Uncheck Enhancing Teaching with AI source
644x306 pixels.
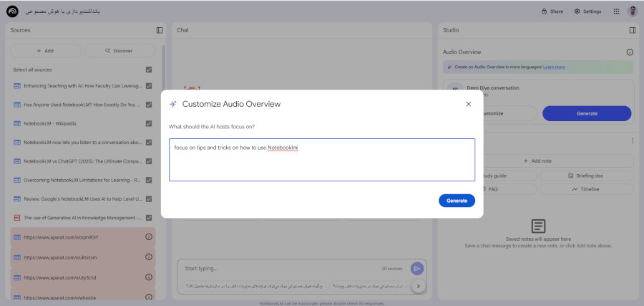[x=149, y=86]
